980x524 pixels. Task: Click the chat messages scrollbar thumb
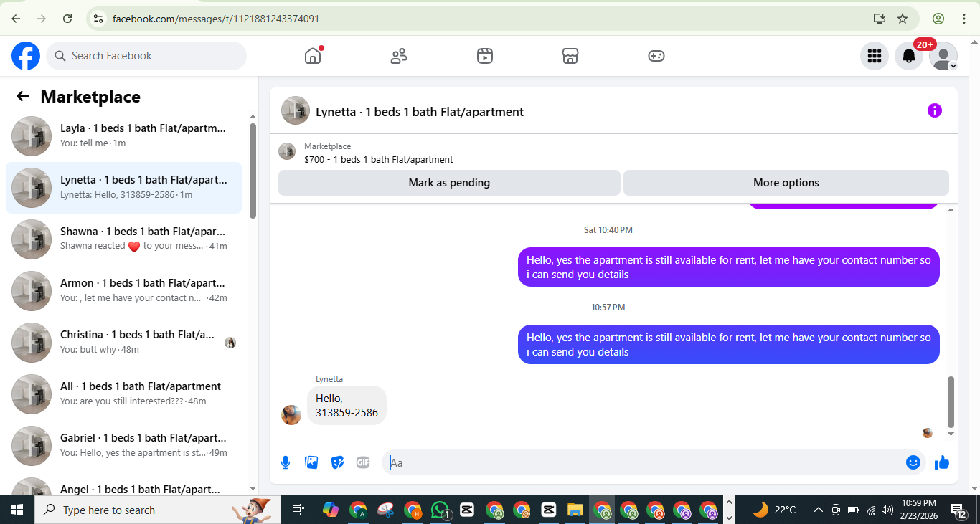(951, 401)
